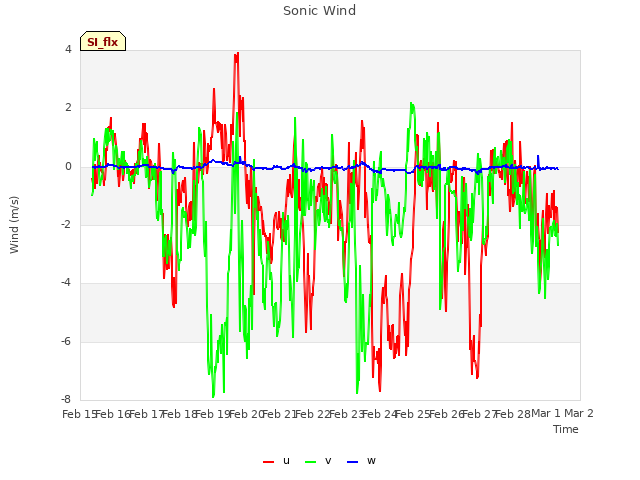Toggle the green v series legend swatch
Screen dimensions: 640x480
click(x=310, y=462)
